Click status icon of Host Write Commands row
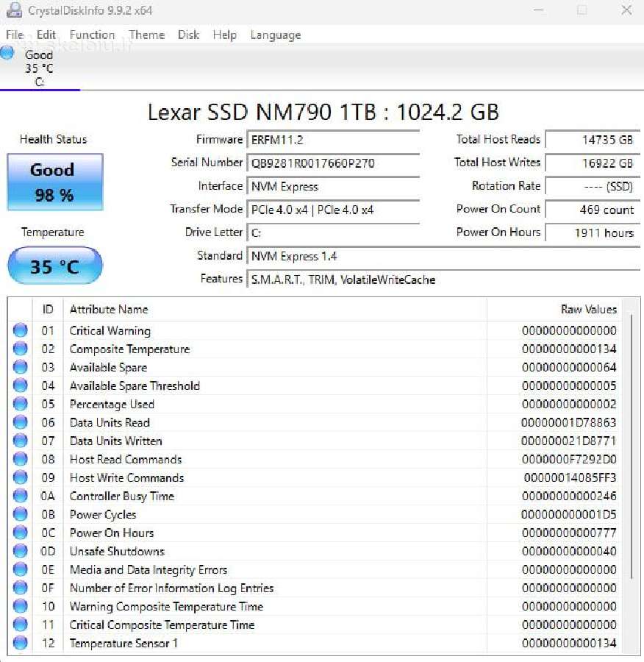 [21, 477]
